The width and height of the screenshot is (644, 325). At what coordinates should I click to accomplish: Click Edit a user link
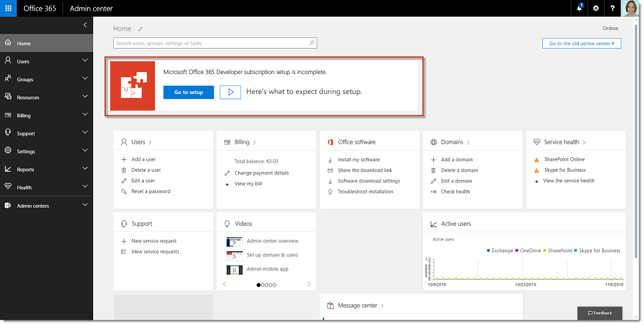[x=143, y=180]
